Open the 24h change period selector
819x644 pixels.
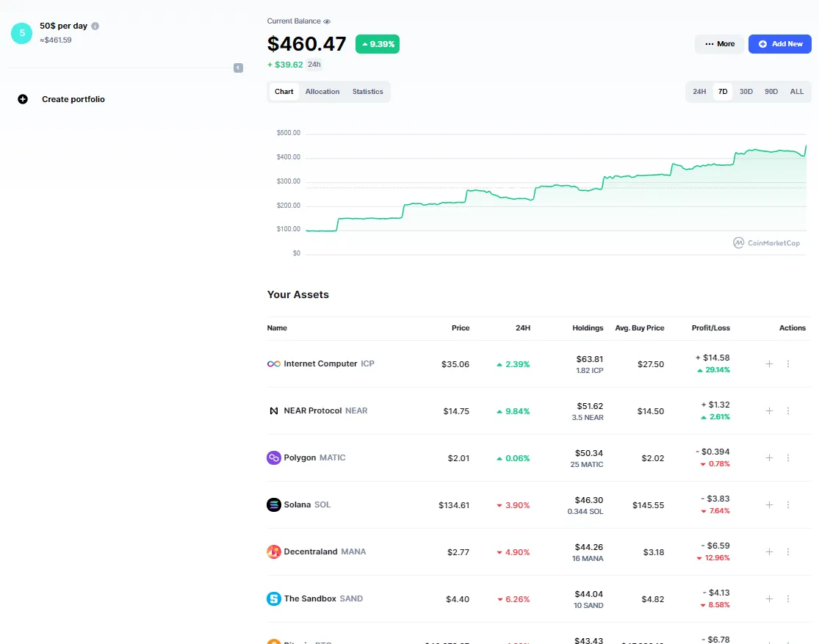(314, 64)
